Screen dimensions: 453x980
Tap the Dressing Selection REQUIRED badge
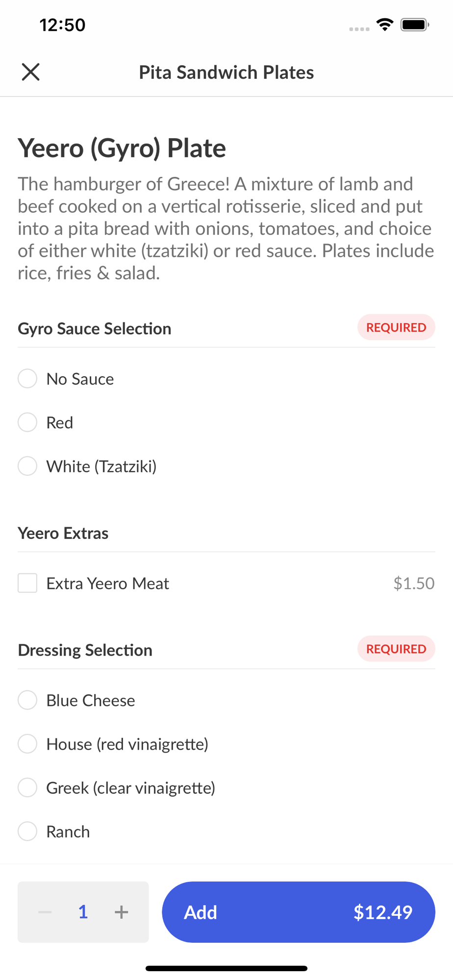tap(396, 649)
